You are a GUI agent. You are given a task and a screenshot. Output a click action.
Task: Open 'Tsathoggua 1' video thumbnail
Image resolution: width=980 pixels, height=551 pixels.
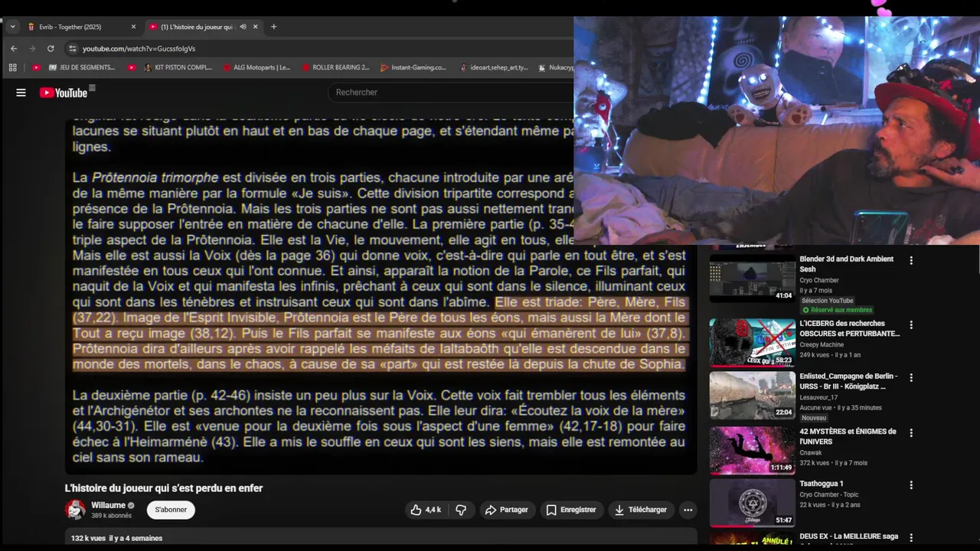752,503
